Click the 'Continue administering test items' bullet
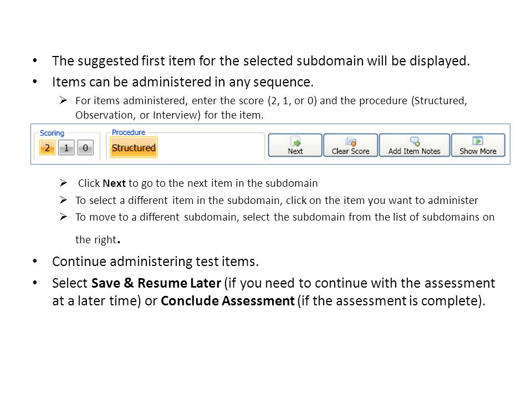This screenshot has width=532, height=399. tap(155, 262)
